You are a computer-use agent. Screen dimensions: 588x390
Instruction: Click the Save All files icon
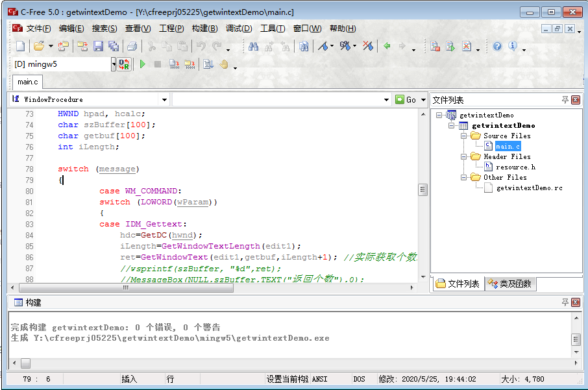coord(114,47)
